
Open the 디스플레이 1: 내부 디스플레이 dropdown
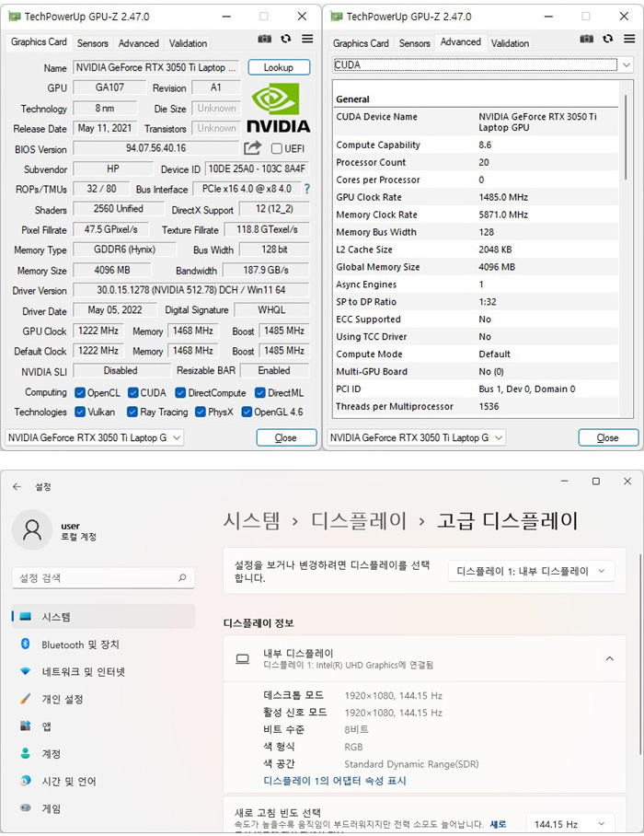(531, 571)
